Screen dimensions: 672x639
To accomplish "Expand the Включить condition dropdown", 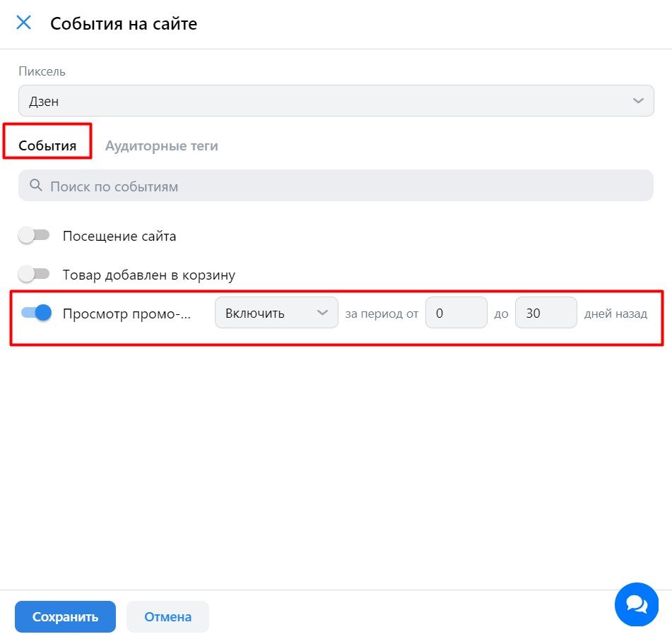I will coord(276,313).
